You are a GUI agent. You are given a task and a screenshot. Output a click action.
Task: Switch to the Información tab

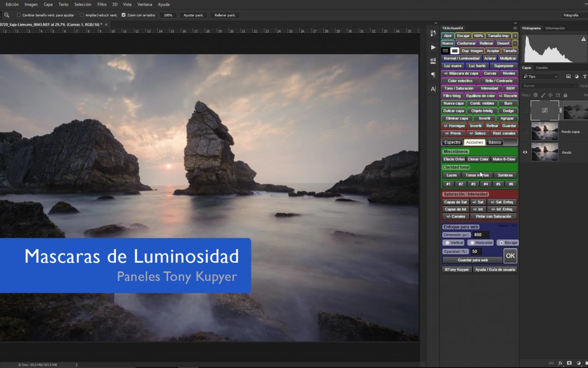click(555, 28)
